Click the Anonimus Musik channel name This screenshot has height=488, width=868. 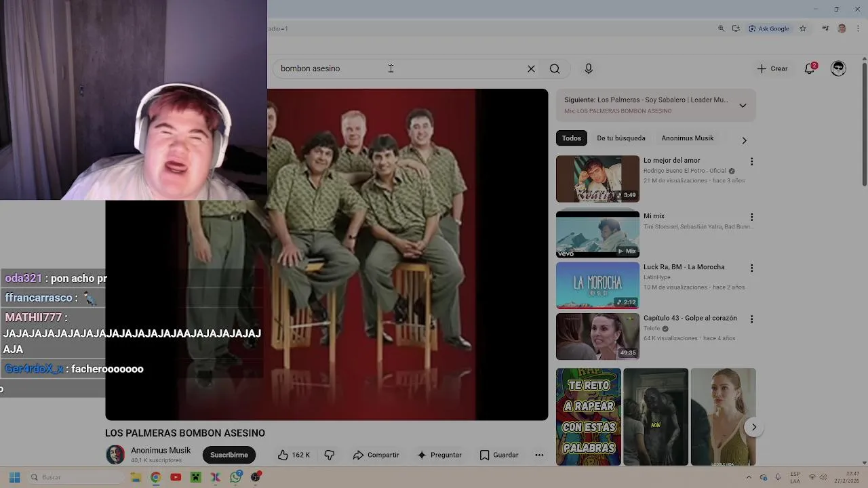coord(161,451)
